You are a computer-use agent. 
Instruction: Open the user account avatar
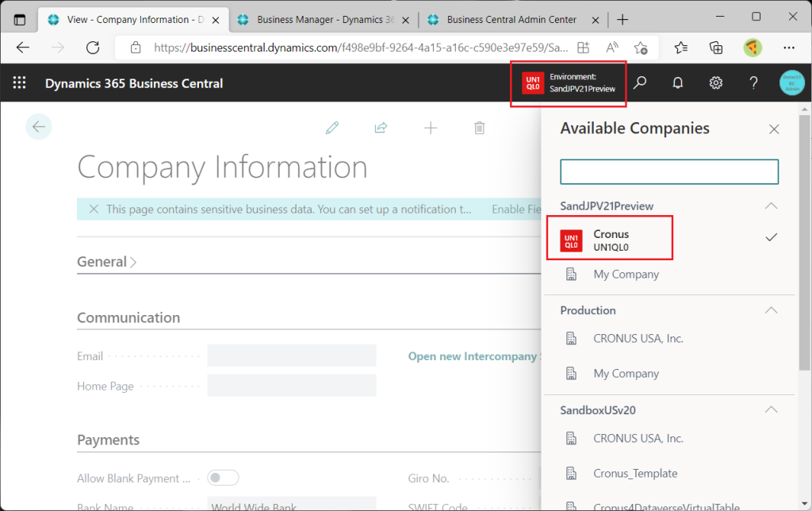(792, 83)
